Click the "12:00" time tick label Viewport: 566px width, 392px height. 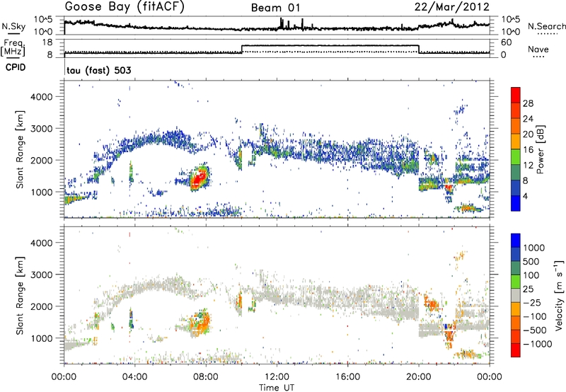click(277, 377)
